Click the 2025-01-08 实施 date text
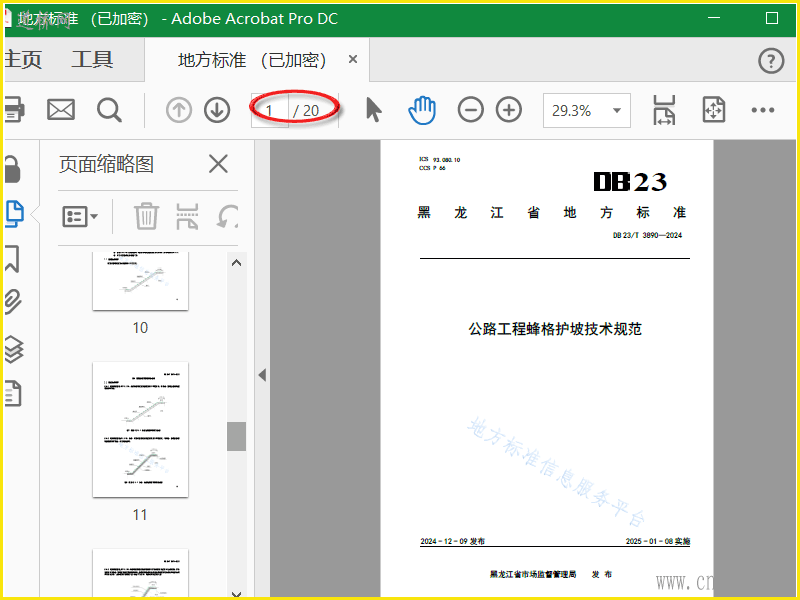Image resolution: width=800 pixels, height=600 pixels. tap(658, 541)
